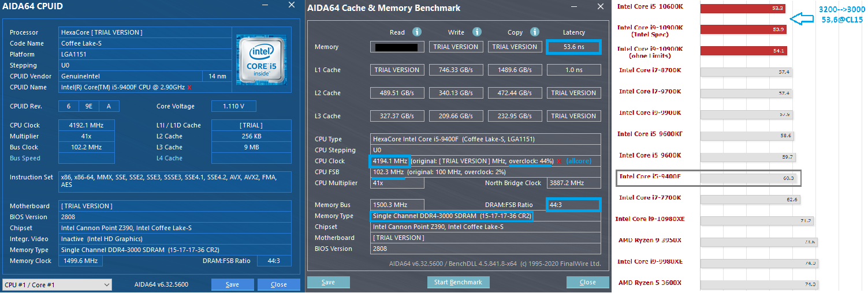The image size is (868, 293).
Task: Close the AIDA64 CPUID window with X
Action: (x=292, y=5)
